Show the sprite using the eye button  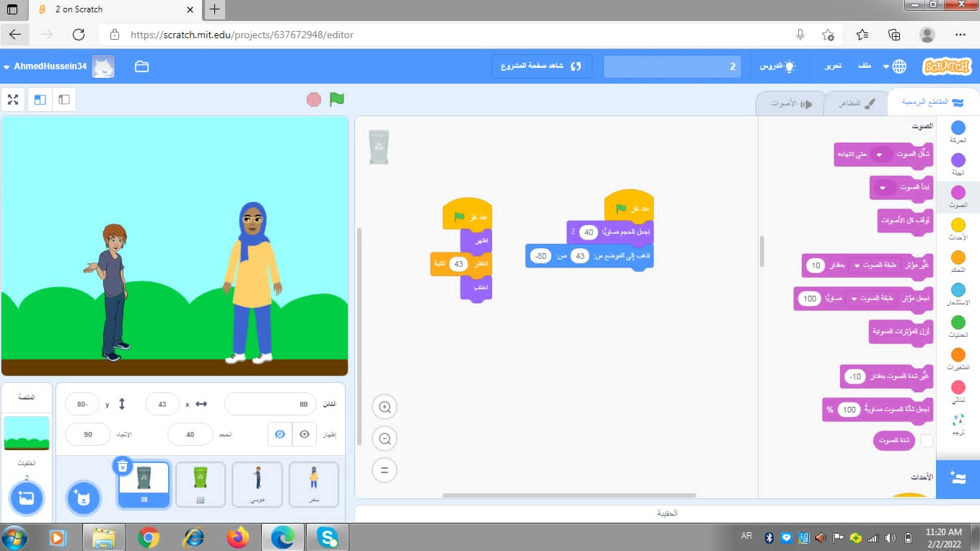point(305,434)
